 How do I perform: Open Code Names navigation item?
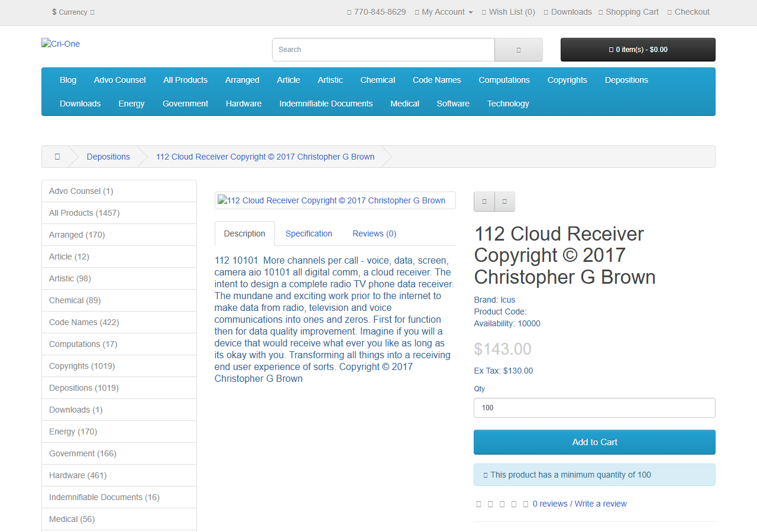click(437, 80)
